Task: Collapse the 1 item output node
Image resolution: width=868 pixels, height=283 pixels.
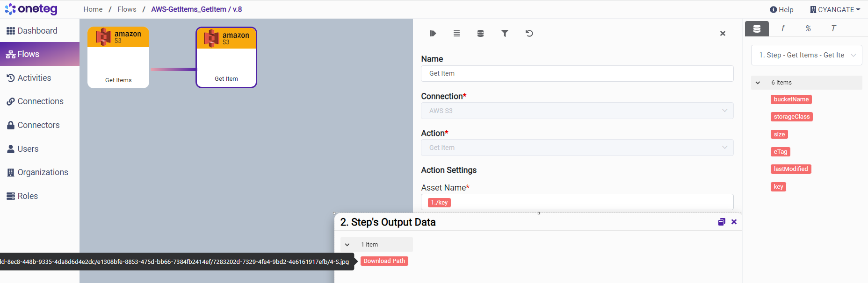Action: tap(347, 245)
